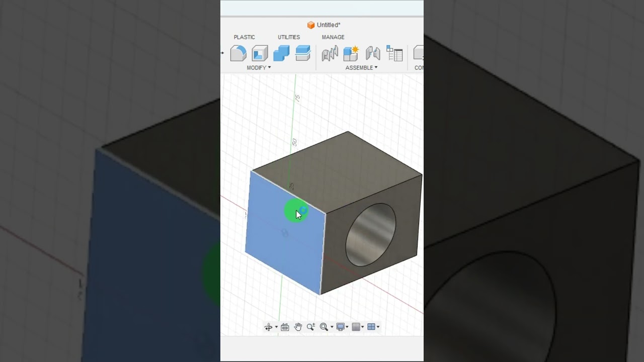Viewport: 644px width, 362px height.
Task: Switch to the PLASTIC tab
Action: point(244,37)
